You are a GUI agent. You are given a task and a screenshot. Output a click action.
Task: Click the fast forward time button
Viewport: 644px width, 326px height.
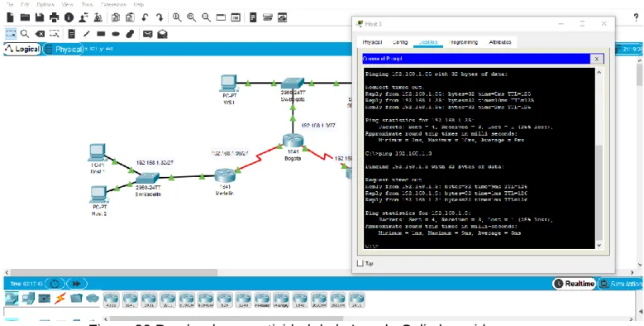click(x=76, y=284)
